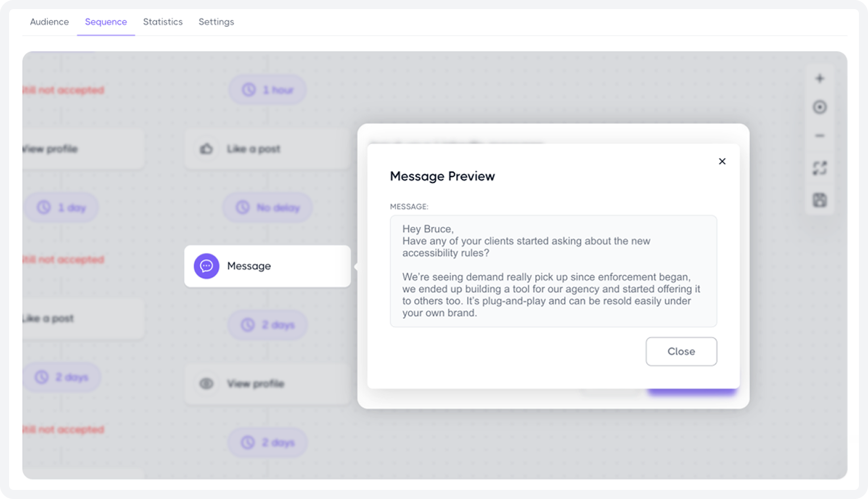Recenter view with the target icon

pyautogui.click(x=820, y=107)
